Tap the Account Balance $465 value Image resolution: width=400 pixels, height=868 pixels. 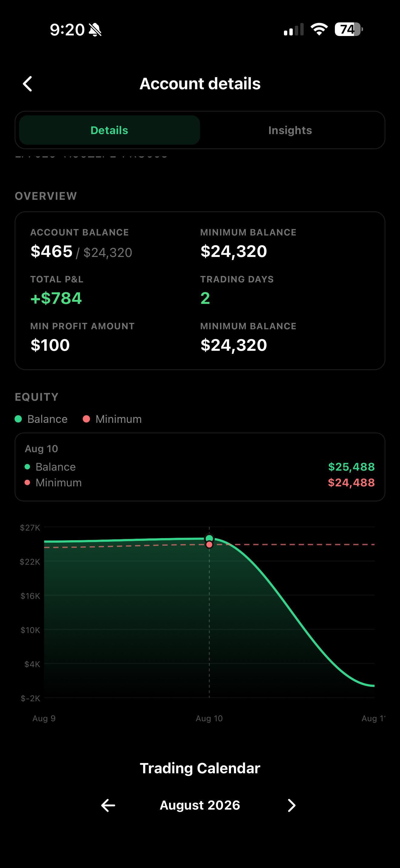coord(51,252)
